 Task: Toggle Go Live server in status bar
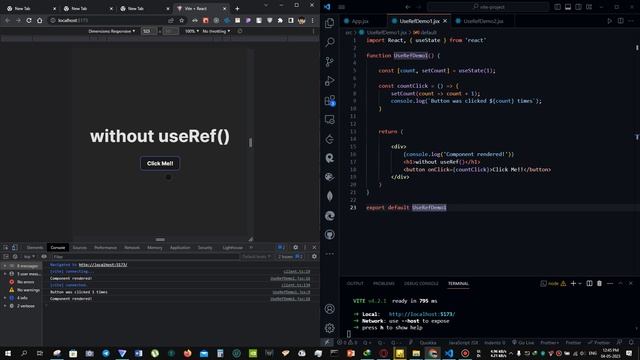[523, 342]
